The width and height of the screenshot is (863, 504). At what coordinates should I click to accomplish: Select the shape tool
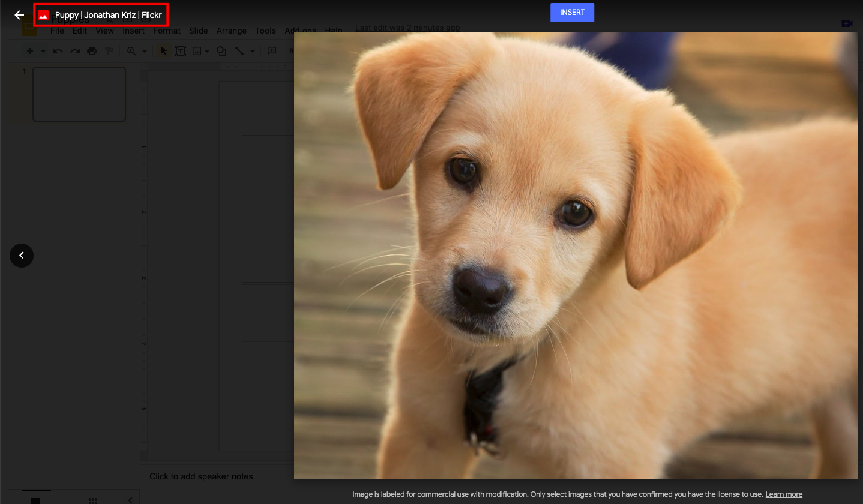coord(221,51)
